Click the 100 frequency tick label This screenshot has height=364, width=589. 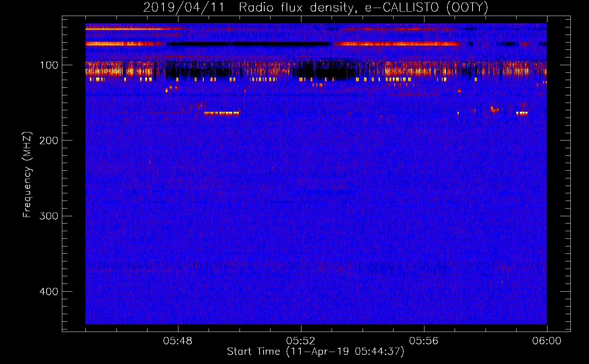click(x=49, y=65)
